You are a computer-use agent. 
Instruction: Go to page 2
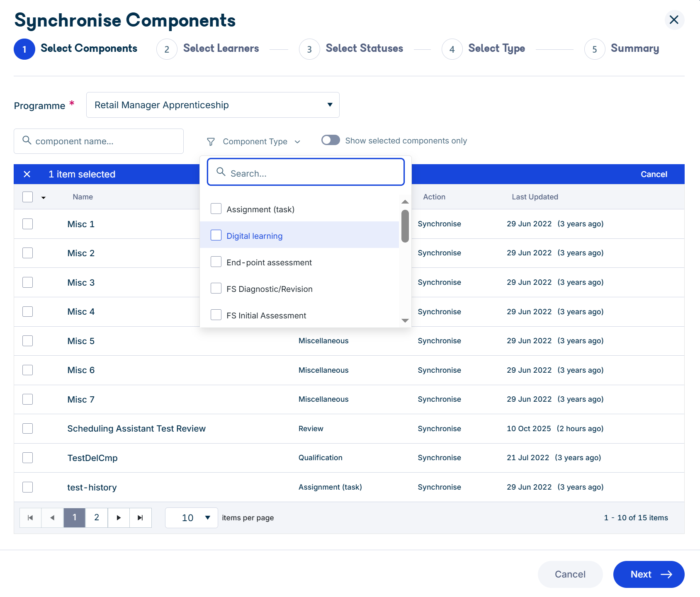(x=97, y=517)
